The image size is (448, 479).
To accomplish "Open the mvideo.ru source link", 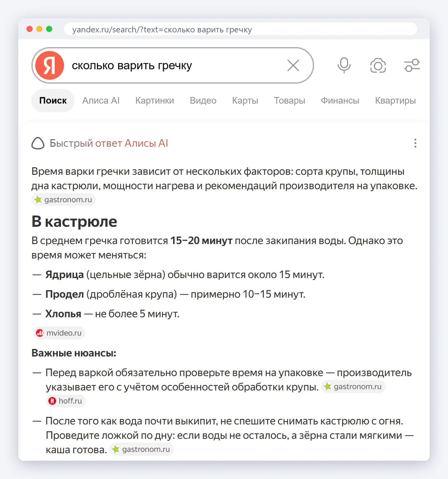I will (x=59, y=333).
